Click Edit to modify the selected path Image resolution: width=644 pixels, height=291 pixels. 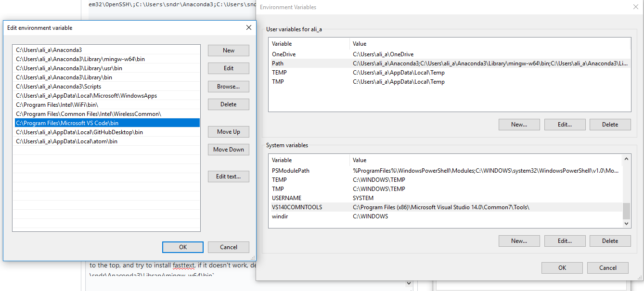point(228,68)
